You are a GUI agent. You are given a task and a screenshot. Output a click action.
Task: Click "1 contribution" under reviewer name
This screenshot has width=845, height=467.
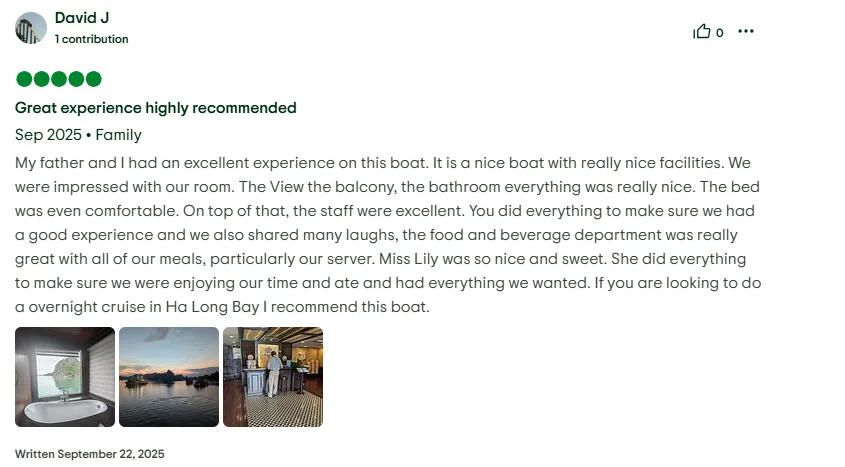coord(92,39)
